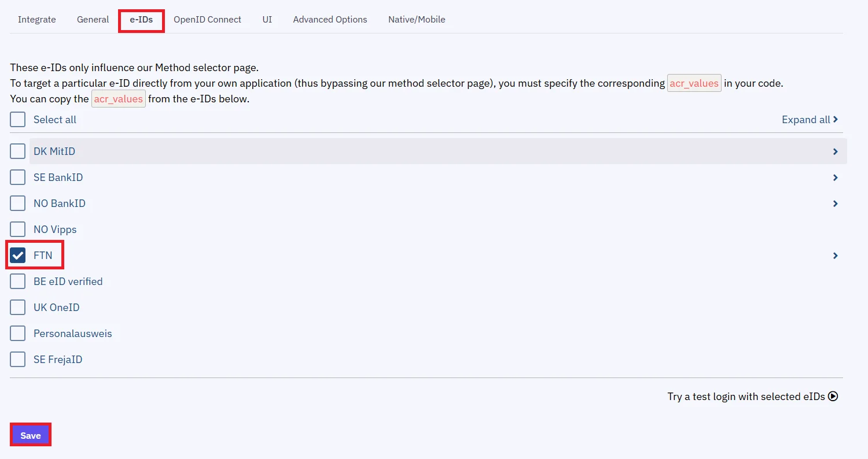868x459 pixels.
Task: Enable the SE BankID checkbox
Action: coord(17,177)
